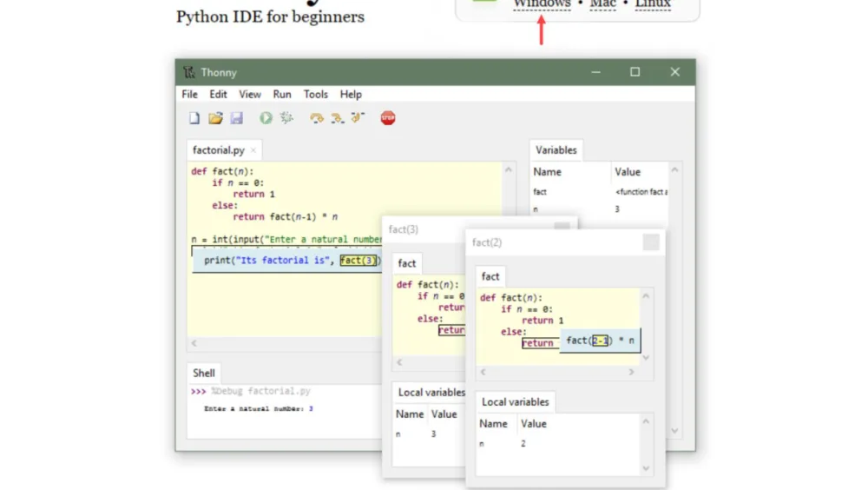
Task: Select Local variables tab in fact(2) window
Action: (x=516, y=402)
